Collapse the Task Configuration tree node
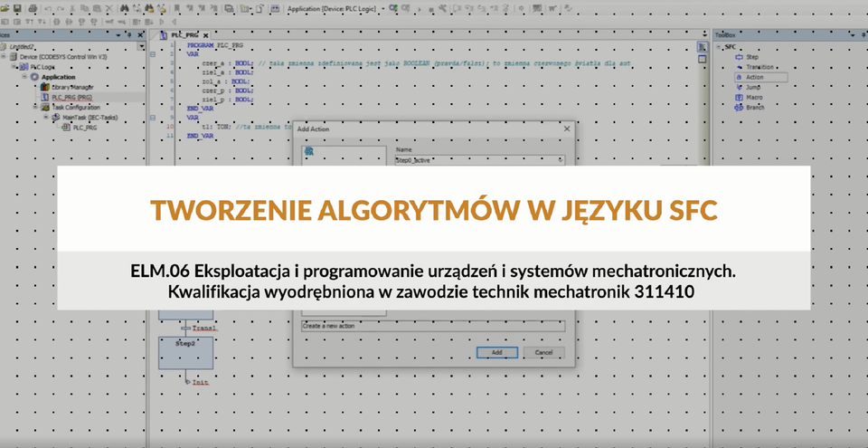 pos(35,107)
